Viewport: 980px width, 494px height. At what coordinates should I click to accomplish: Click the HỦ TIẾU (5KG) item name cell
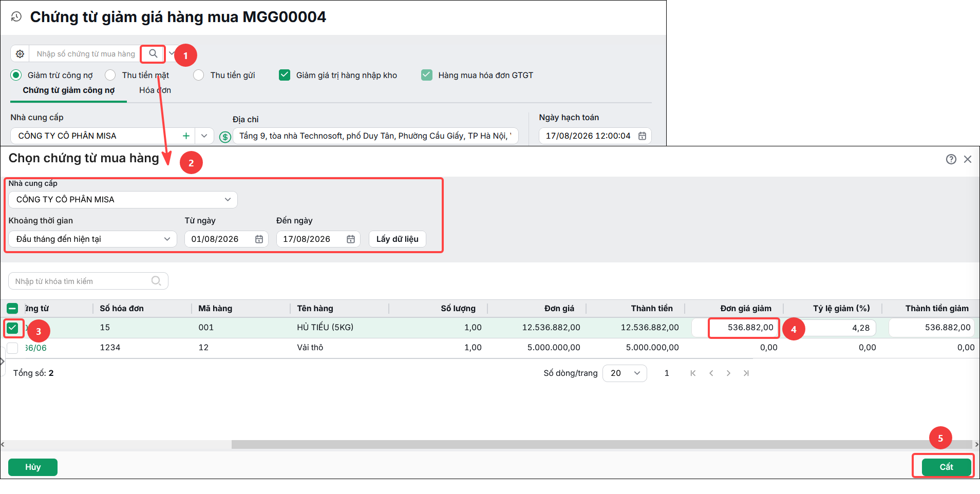point(325,328)
